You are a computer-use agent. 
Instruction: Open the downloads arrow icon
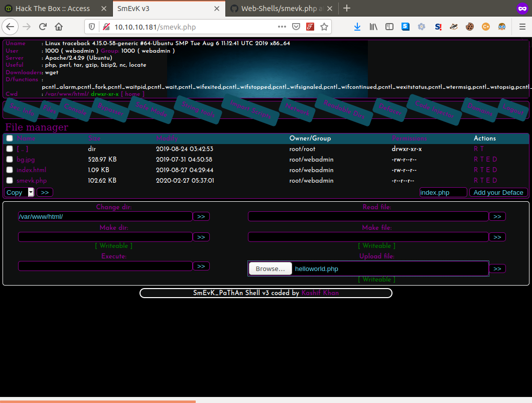click(357, 27)
